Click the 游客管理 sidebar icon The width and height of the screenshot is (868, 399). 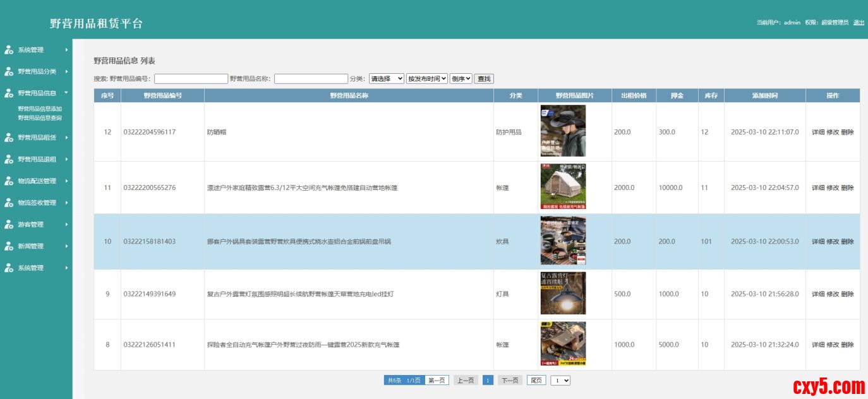click(x=9, y=225)
